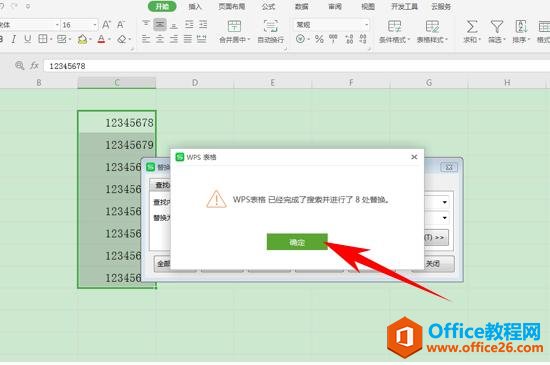Viewport: 550px width, 365px height.
Task: Open the replace-with dropdown in Replace dialog
Action: point(444,218)
